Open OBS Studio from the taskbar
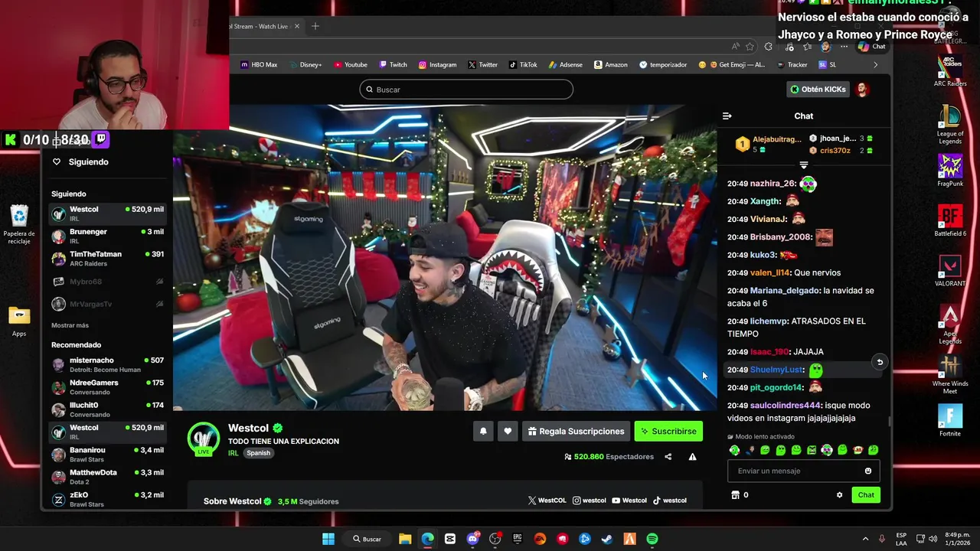Viewport: 980px width, 551px height. [495, 539]
